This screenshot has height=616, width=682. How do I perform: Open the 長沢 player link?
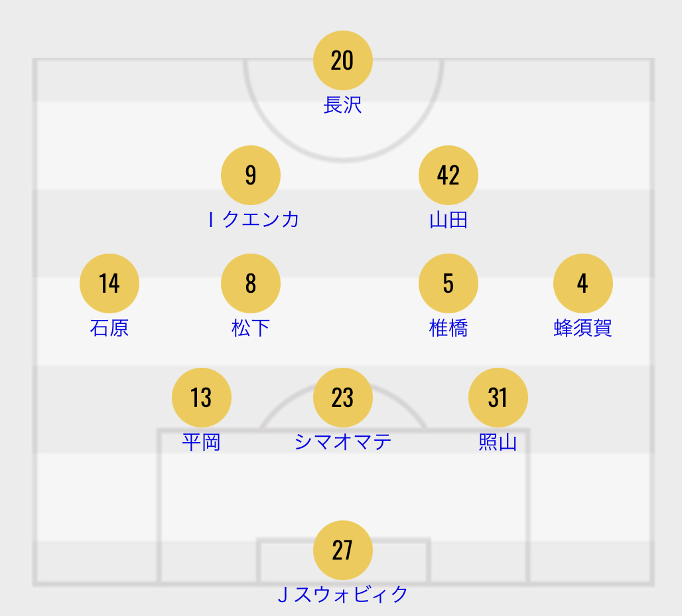tap(342, 106)
